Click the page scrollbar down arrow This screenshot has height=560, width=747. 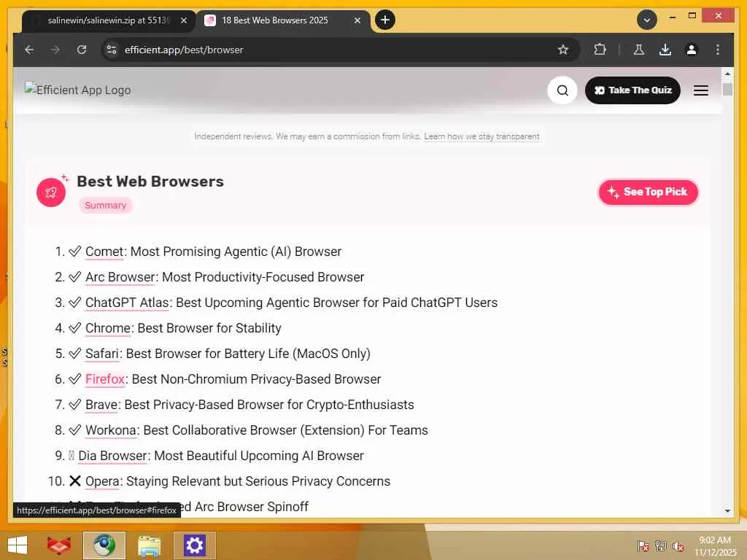[x=727, y=510]
